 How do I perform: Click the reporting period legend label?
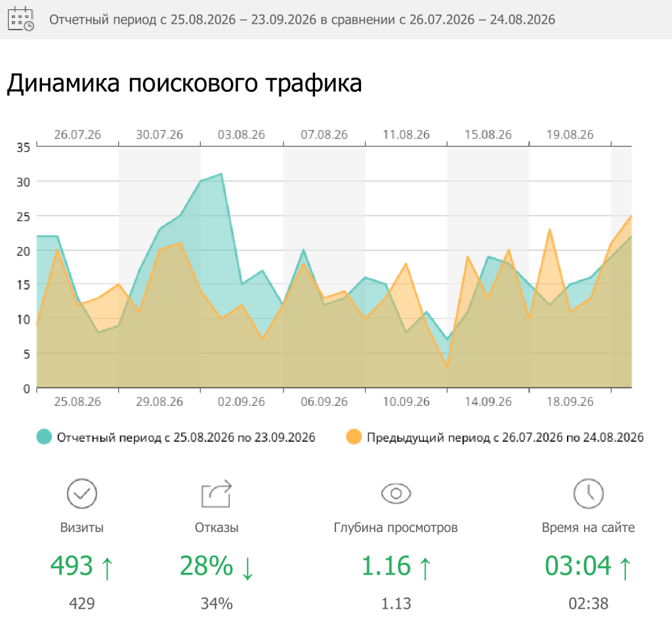186,437
